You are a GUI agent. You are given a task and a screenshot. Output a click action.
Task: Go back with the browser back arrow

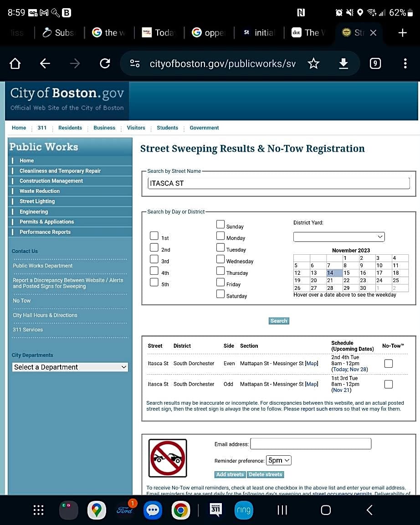tap(45, 63)
